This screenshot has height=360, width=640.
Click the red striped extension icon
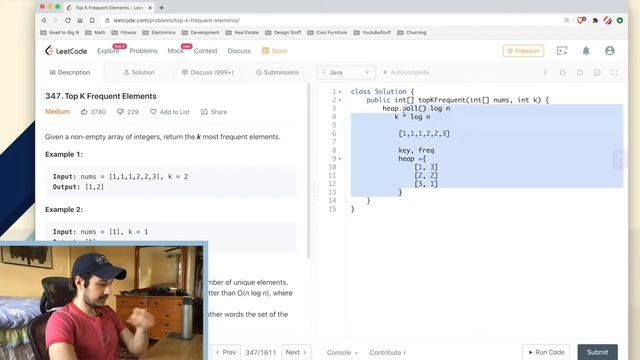click(x=608, y=20)
